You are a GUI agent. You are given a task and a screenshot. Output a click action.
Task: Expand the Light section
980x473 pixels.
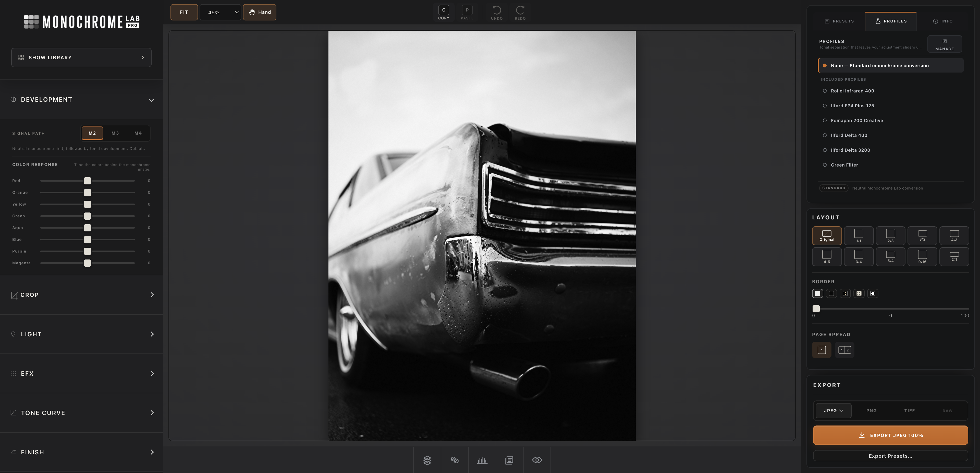(x=81, y=334)
